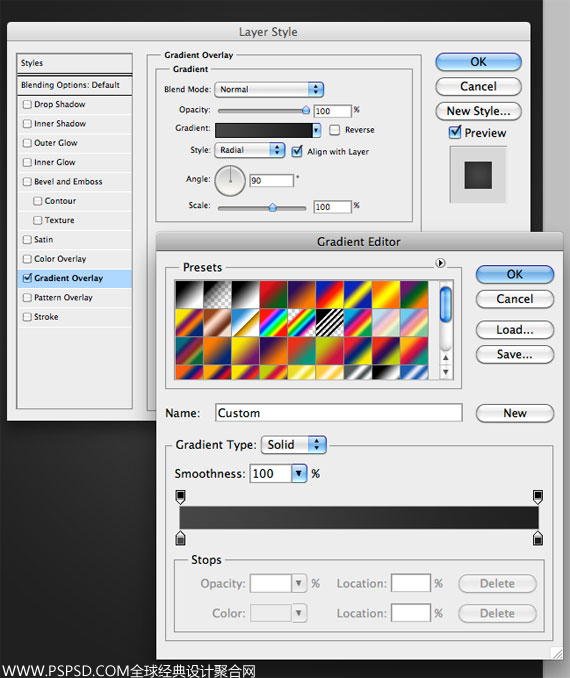
Task: Choose the rainbow spectrum gradient preset
Action: point(274,323)
